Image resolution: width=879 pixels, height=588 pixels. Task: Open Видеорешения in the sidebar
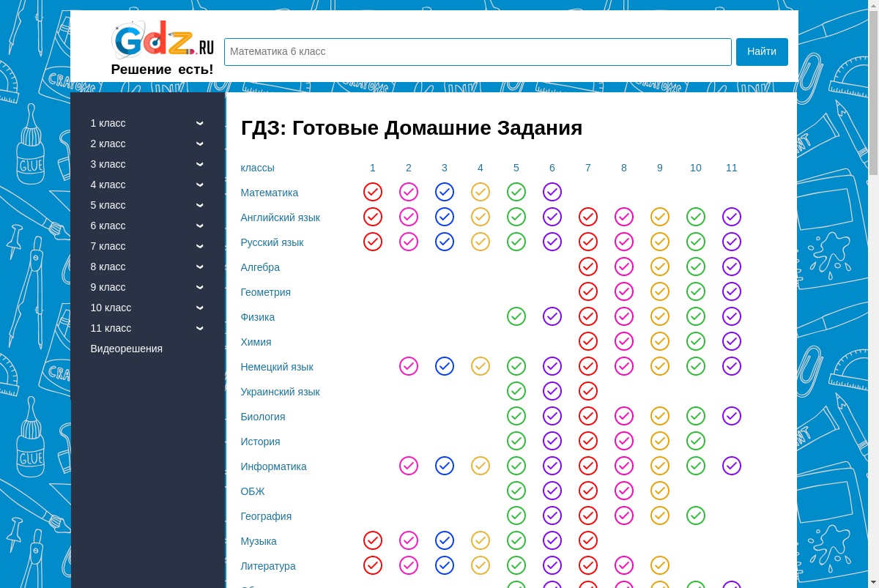tap(126, 349)
